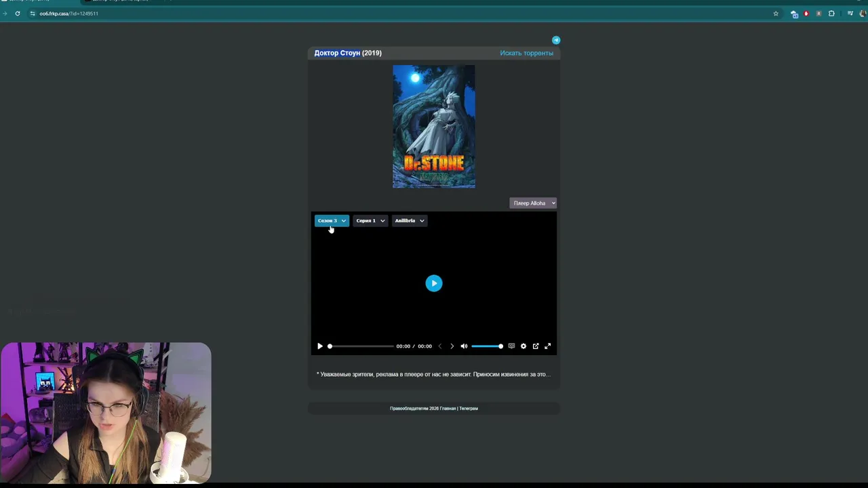Viewport: 868px width, 488px height.
Task: Open video in pop-out window icon
Action: pos(536,346)
